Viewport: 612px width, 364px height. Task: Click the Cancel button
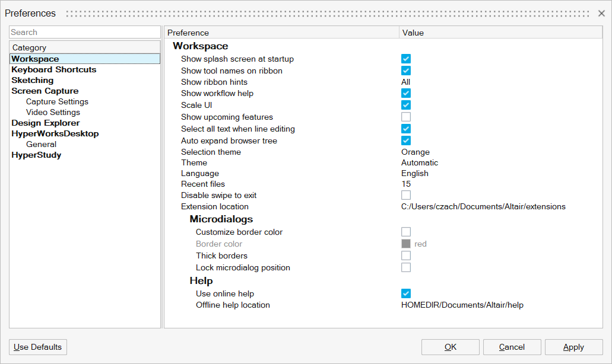pos(512,347)
